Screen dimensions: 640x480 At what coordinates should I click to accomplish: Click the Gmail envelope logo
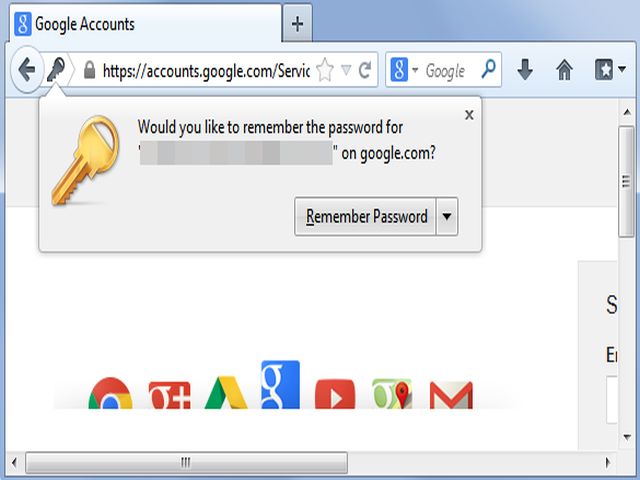click(x=451, y=395)
